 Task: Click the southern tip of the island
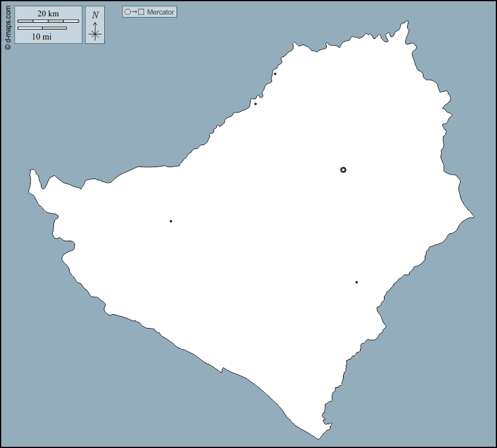tap(319, 437)
